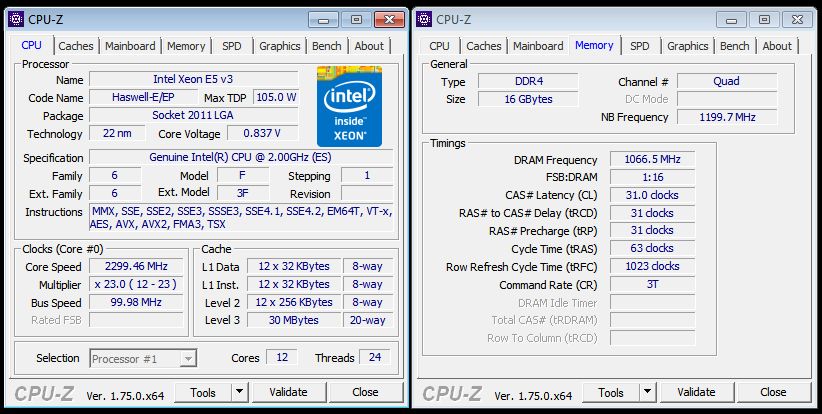Screen dimensions: 822x414
Task: Open the About tab in the left window
Action: (369, 46)
